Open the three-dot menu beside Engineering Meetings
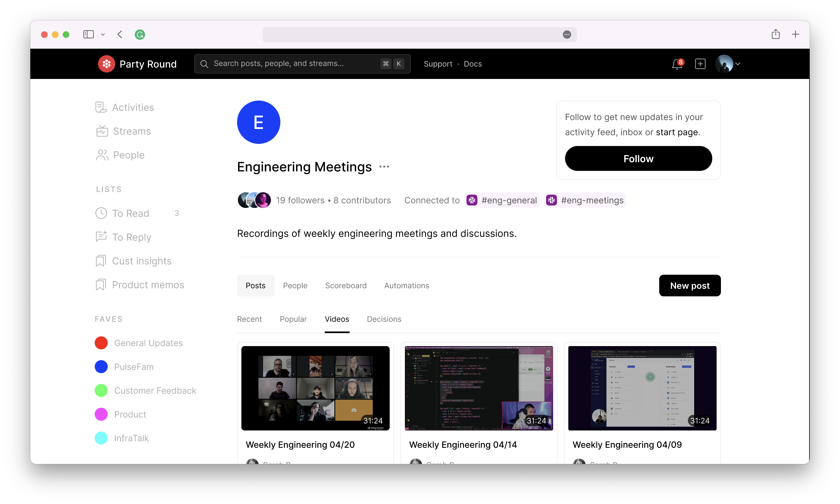Viewport: 840px width, 504px height. (384, 167)
